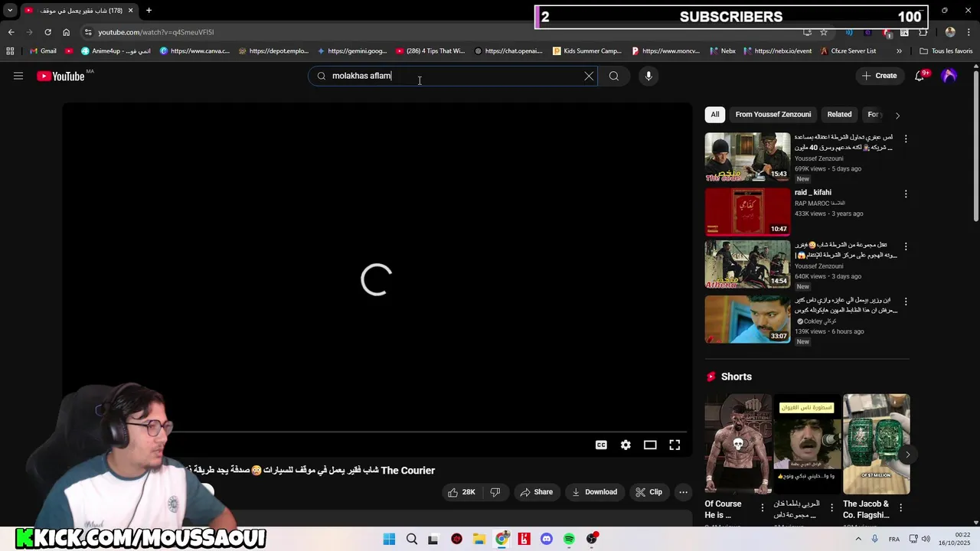980x551 pixels.
Task: Open options for the 33:07 video
Action: [x=906, y=302]
